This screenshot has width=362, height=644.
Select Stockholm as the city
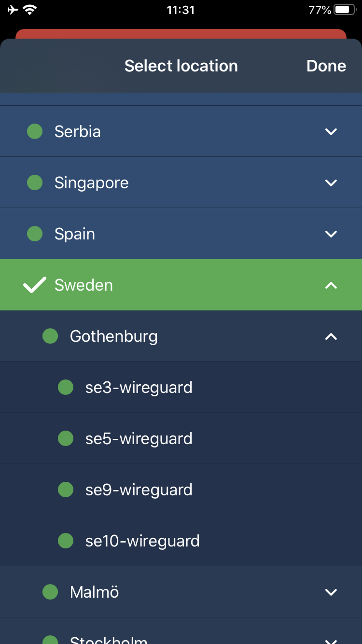tap(109, 638)
